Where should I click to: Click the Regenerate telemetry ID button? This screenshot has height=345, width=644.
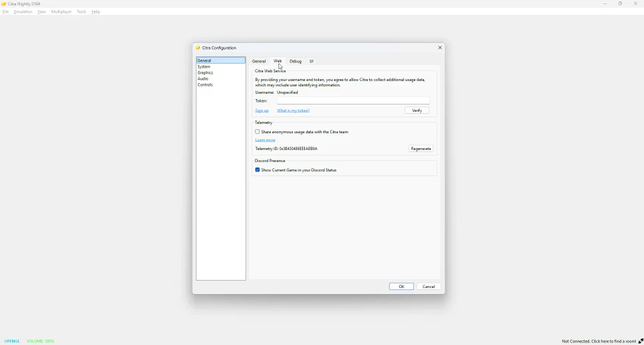click(x=421, y=149)
